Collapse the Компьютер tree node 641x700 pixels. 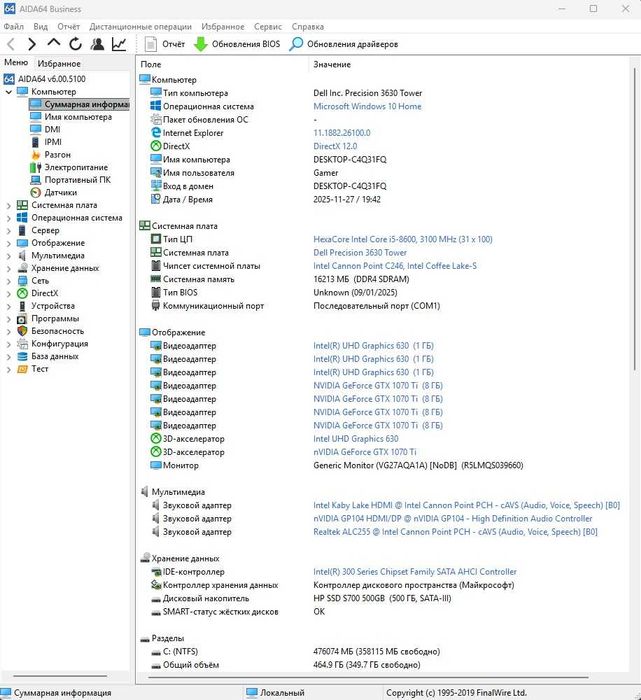point(8,92)
